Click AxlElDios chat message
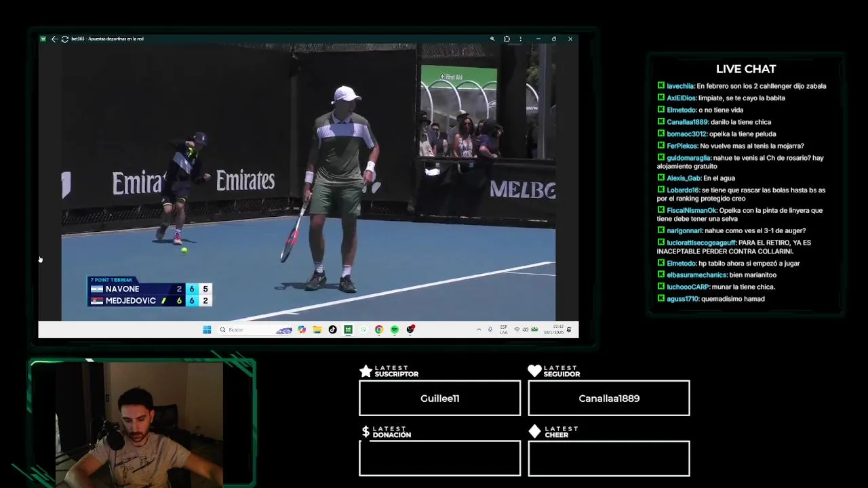The height and width of the screenshot is (488, 868). coord(742,98)
